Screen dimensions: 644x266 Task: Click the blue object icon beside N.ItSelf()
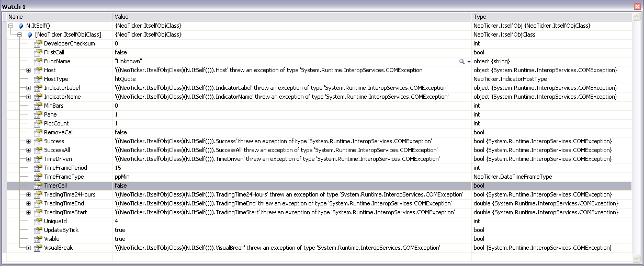(x=21, y=26)
